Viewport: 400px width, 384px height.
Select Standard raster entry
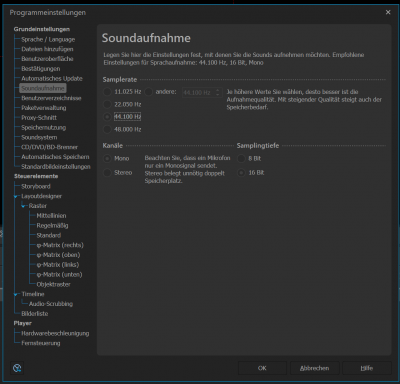point(49,235)
